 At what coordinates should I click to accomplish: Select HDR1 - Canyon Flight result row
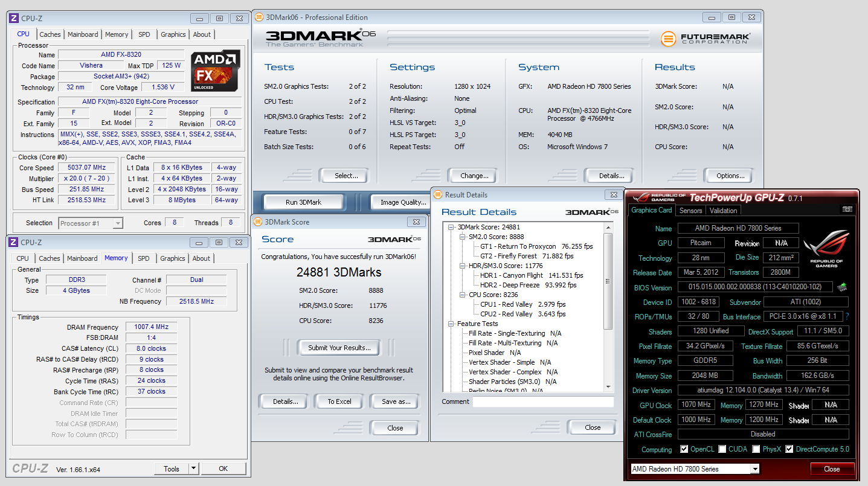point(532,275)
